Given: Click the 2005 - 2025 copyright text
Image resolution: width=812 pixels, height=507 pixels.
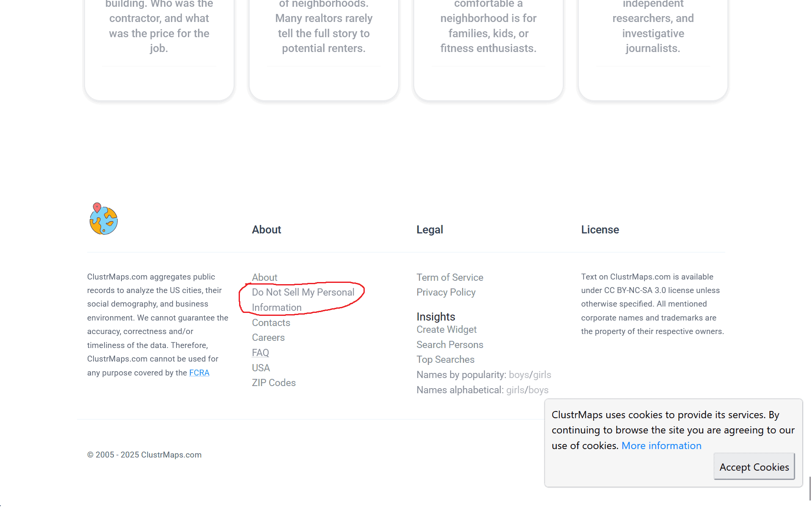Looking at the screenshot, I should (x=144, y=455).
